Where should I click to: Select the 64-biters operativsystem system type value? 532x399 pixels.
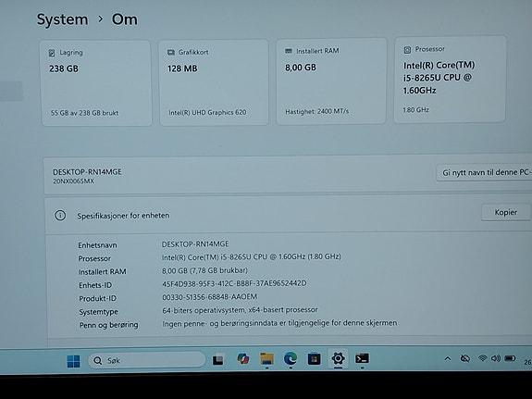point(240,310)
